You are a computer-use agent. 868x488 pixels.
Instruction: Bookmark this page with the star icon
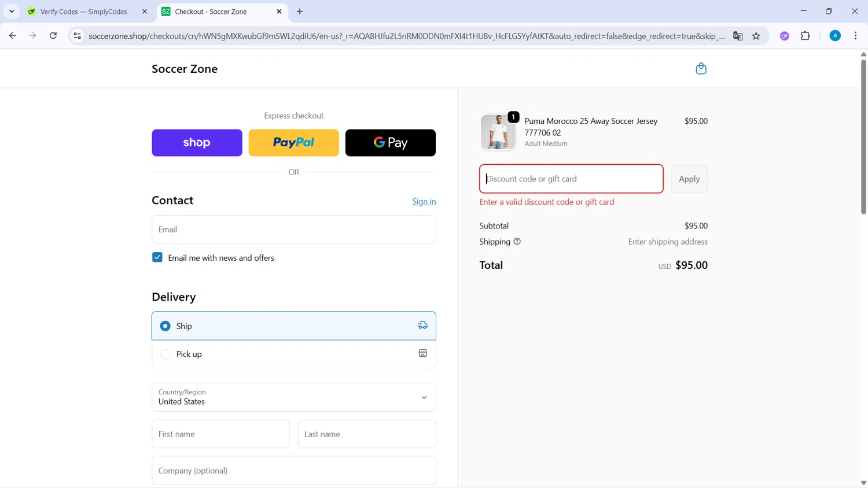point(756,36)
